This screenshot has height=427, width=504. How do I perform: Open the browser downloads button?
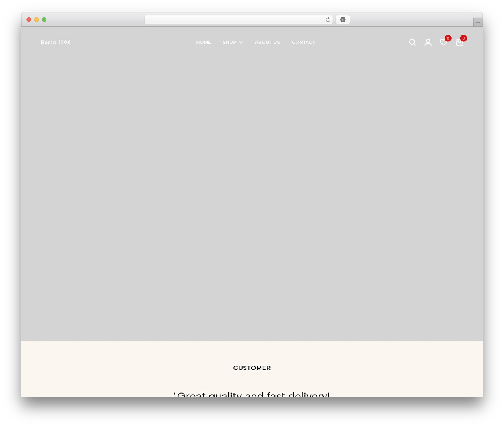click(x=343, y=20)
